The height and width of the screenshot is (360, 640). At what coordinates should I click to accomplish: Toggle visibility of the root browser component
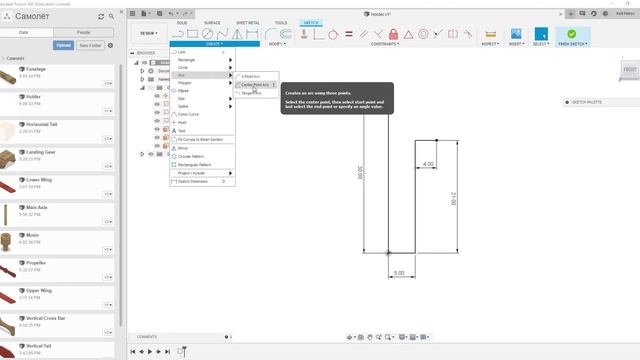point(144,62)
